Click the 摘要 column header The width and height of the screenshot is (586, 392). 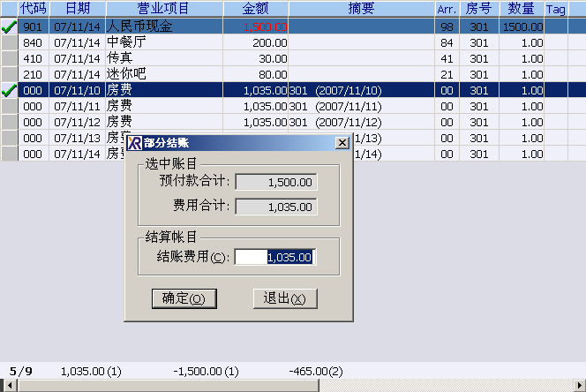pyautogui.click(x=361, y=9)
